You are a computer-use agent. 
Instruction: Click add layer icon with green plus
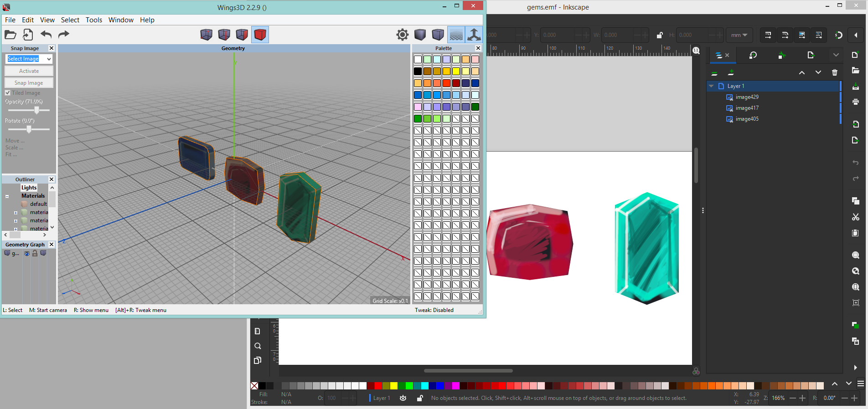tap(731, 72)
